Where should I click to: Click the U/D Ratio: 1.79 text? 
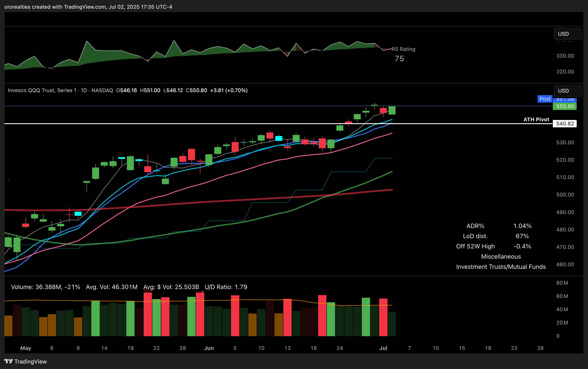click(226, 287)
